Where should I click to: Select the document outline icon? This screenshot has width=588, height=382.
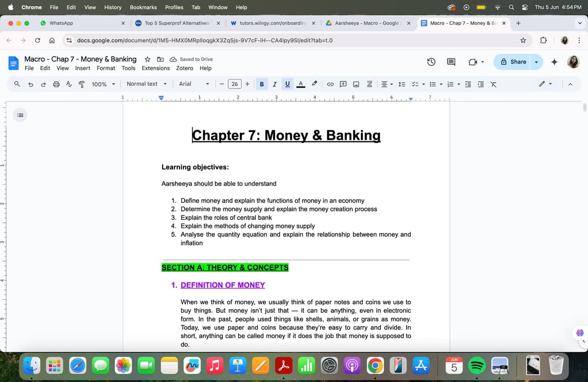click(x=20, y=115)
